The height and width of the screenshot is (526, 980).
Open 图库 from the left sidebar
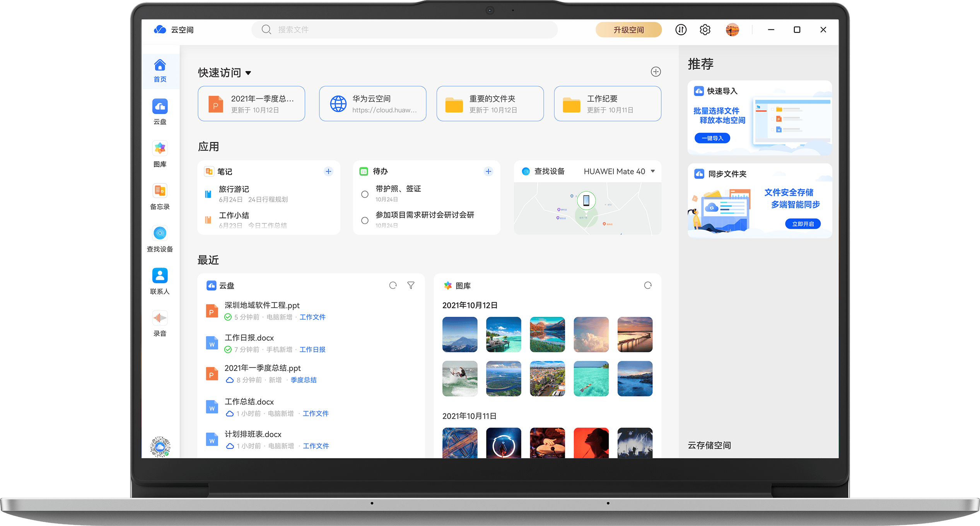click(160, 154)
